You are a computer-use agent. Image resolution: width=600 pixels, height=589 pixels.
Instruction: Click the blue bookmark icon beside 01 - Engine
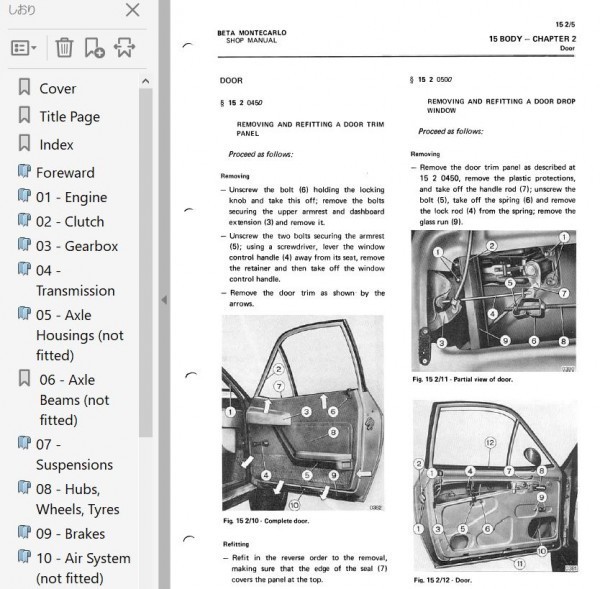pyautogui.click(x=24, y=195)
